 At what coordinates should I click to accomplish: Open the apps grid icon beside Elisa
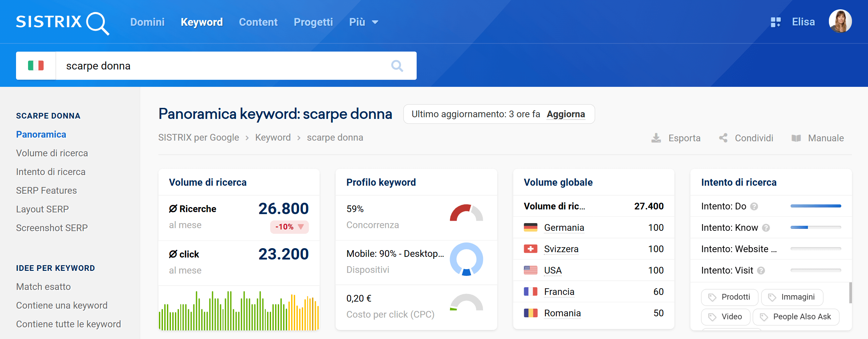click(776, 22)
